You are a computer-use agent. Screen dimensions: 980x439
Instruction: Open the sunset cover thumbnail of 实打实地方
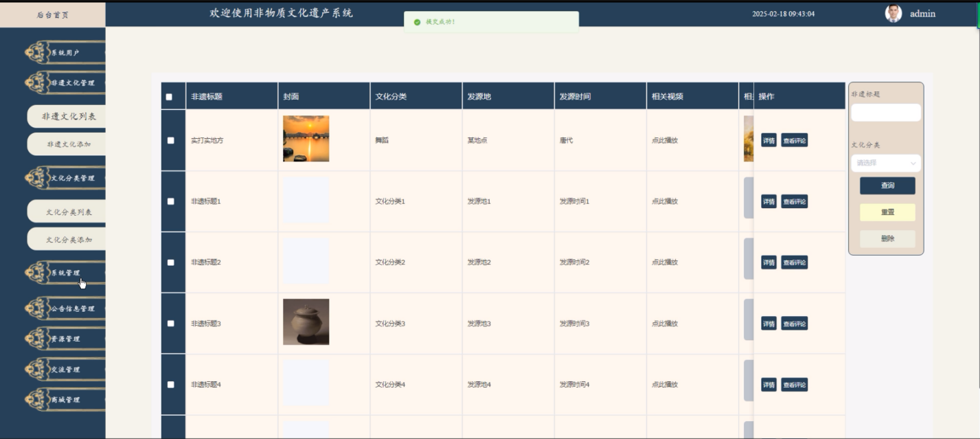(306, 139)
